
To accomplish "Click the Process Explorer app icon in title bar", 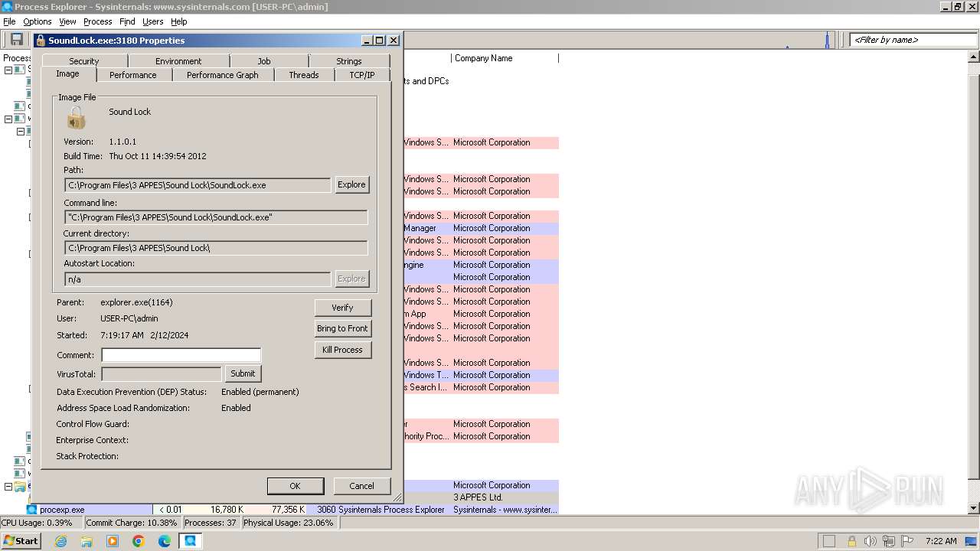I will 7,7.
